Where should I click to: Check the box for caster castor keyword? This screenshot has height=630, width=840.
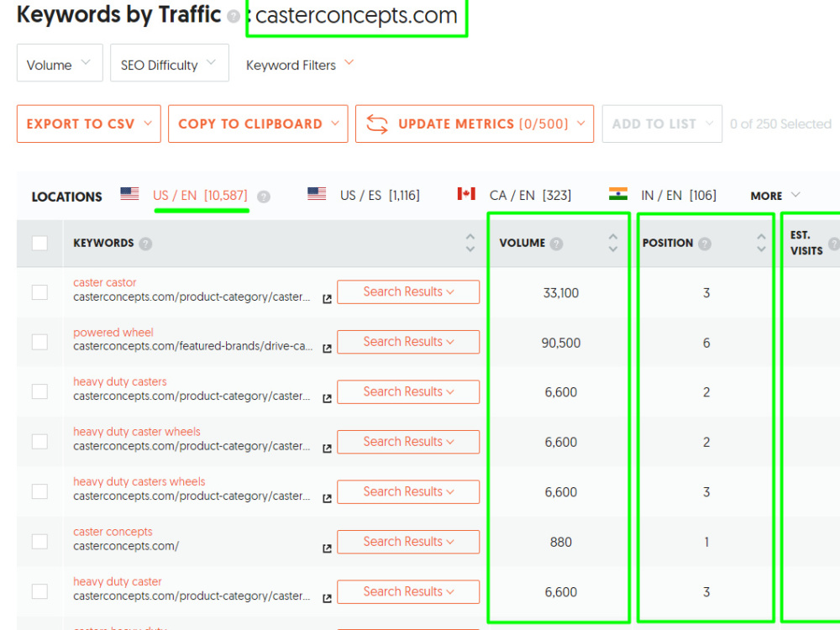tap(39, 292)
